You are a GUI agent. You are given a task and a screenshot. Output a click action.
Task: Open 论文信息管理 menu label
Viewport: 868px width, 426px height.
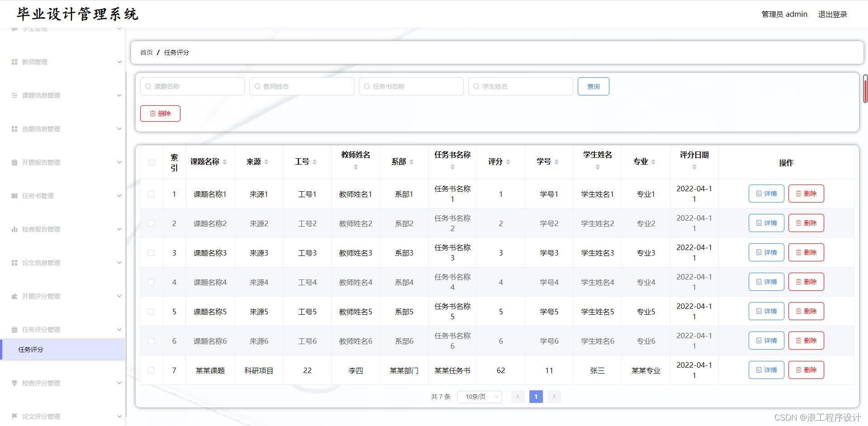[41, 263]
